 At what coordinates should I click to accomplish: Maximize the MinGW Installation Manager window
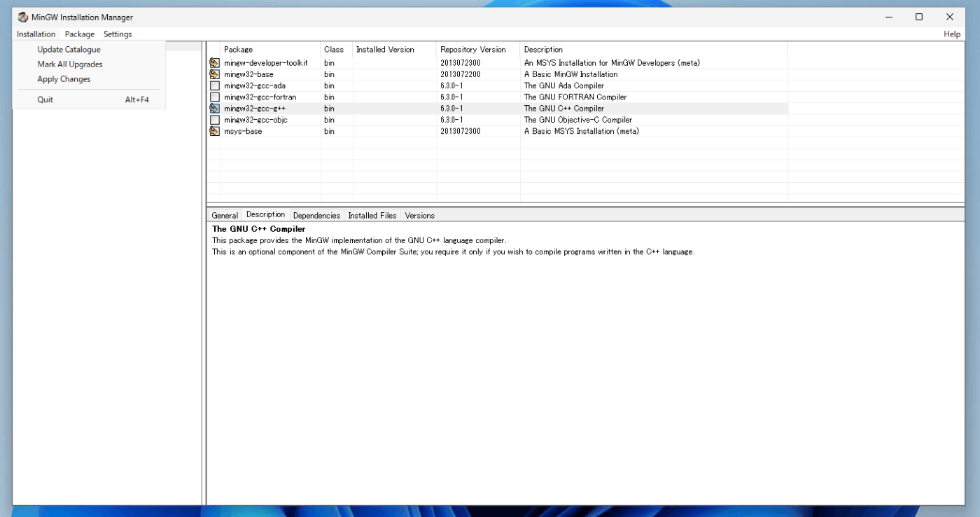tap(919, 17)
